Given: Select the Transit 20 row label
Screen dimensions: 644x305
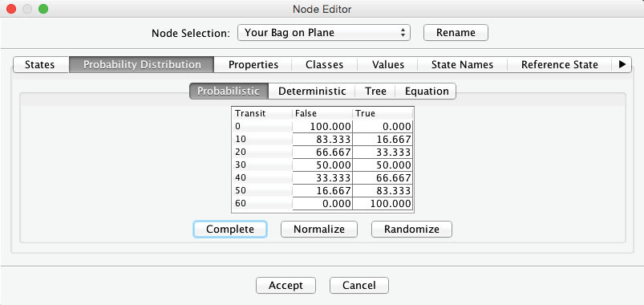Looking at the screenshot, I should [262, 152].
